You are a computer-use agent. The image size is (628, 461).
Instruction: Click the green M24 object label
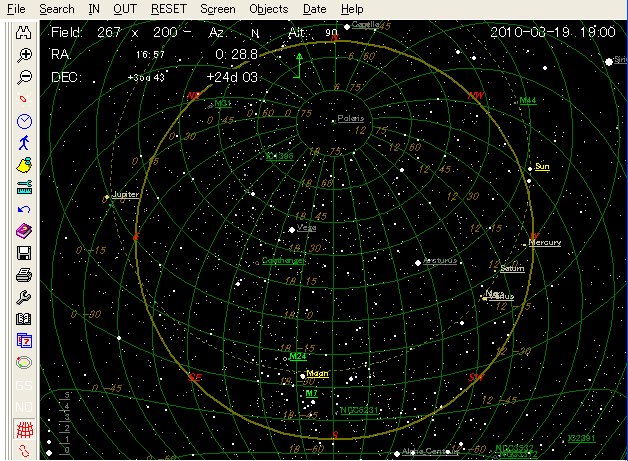pos(298,356)
